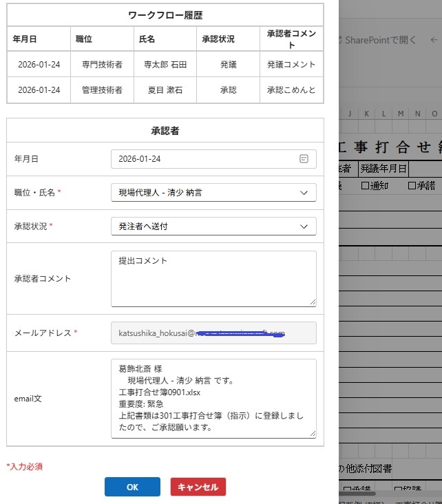Grab the resize handle of 承認者コメント textarea
Image resolution: width=442 pixels, height=504 pixels.
(x=313, y=302)
